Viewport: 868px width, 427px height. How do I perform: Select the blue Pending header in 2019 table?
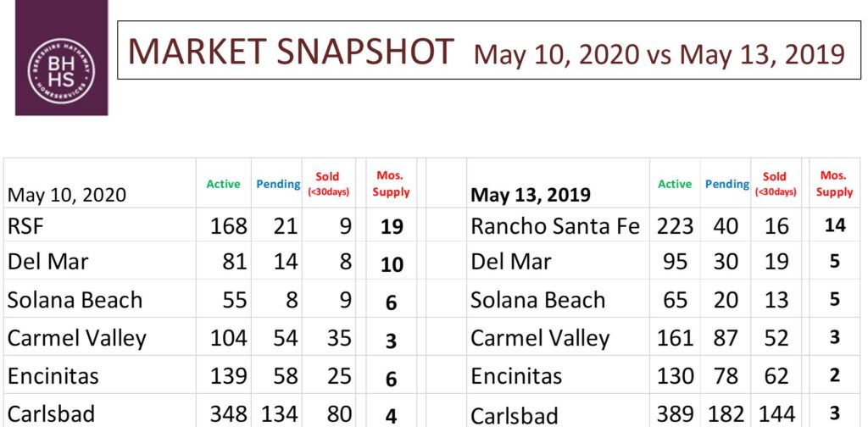pyautogui.click(x=726, y=184)
